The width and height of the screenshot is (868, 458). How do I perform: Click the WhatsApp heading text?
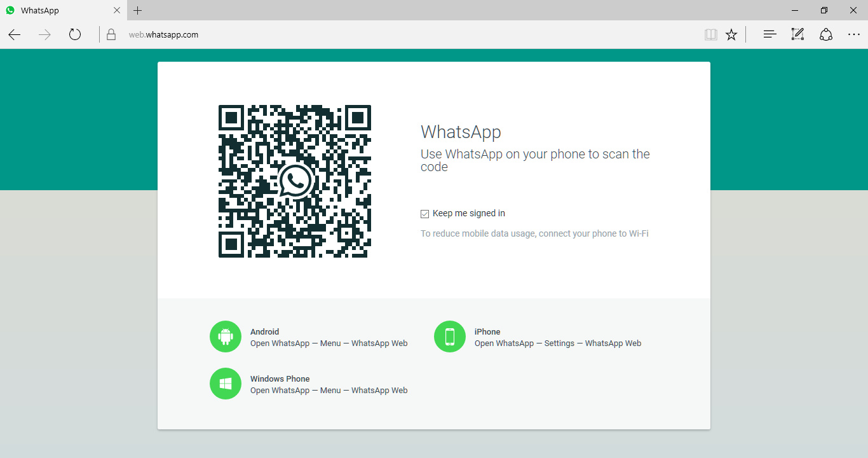(461, 132)
